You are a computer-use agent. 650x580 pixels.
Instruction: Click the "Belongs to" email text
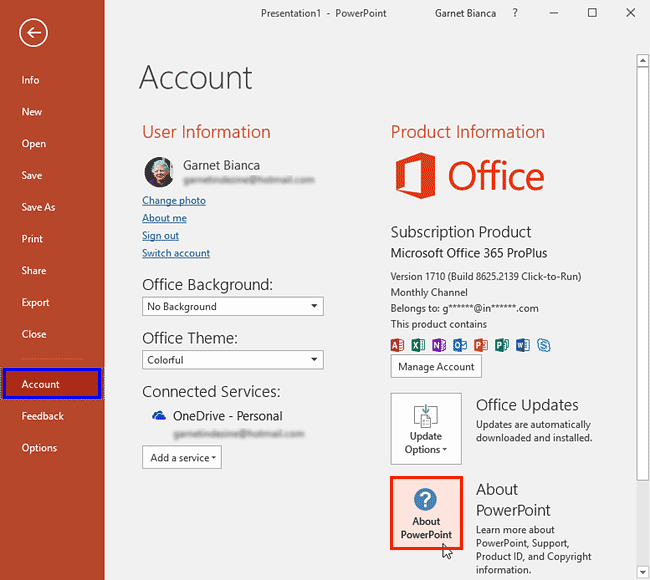(x=464, y=308)
